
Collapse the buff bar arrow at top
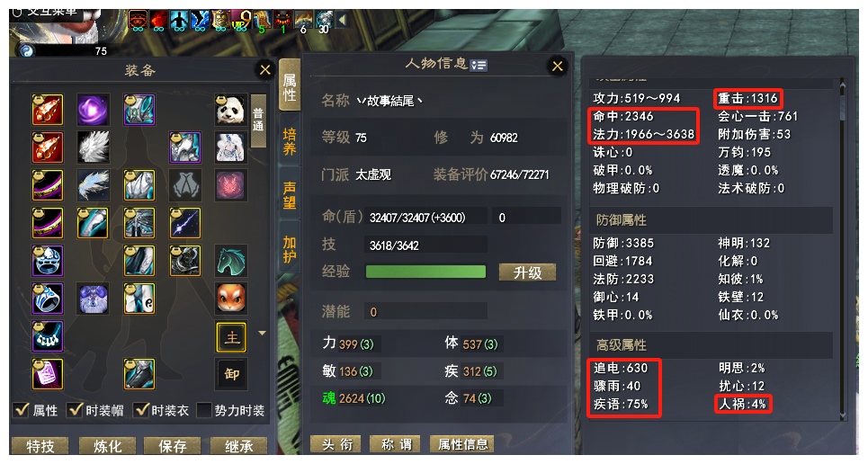(x=342, y=21)
